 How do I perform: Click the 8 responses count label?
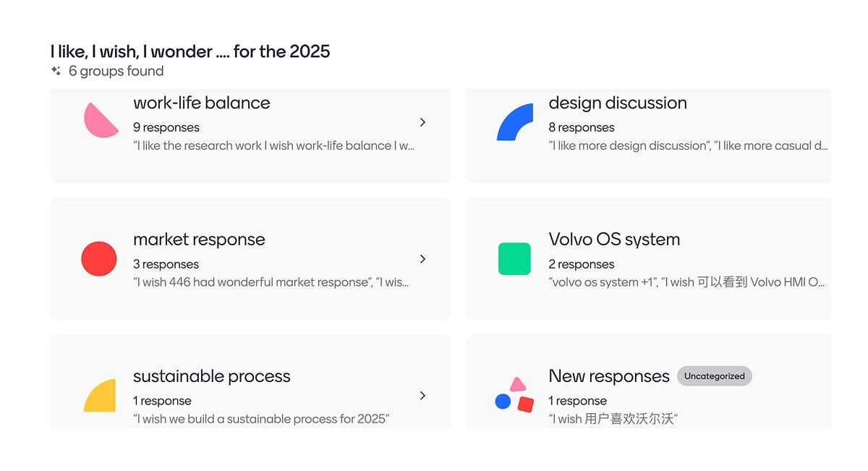tap(581, 127)
